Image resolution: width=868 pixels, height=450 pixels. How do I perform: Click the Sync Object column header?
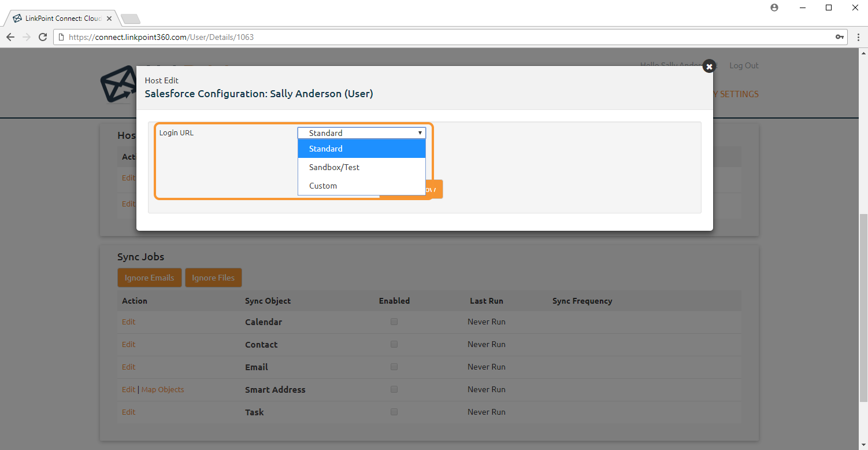(x=268, y=301)
